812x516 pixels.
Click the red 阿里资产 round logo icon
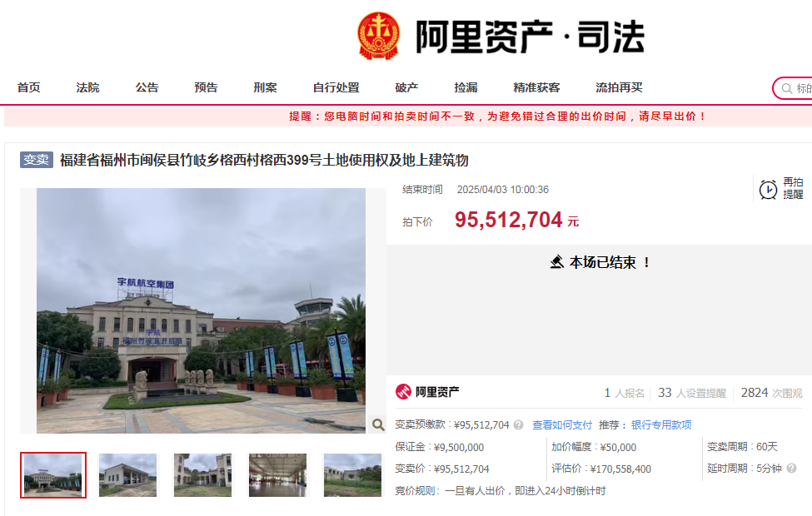[403, 392]
